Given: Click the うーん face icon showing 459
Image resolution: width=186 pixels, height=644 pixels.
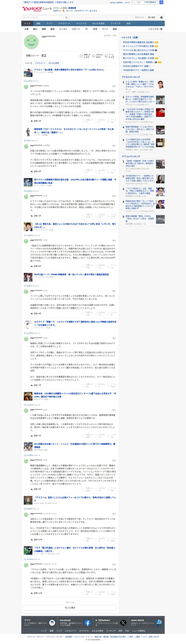Looking at the screenshot, I should (109, 539).
